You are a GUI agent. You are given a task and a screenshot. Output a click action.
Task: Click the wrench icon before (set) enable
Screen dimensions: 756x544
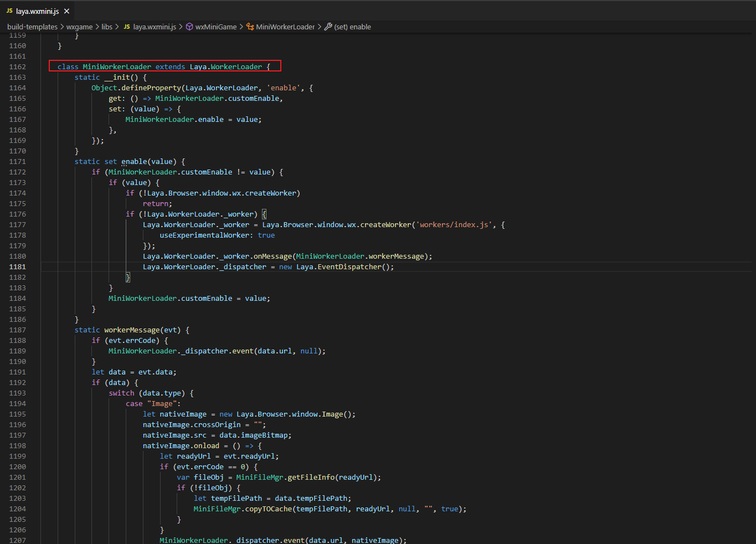click(x=328, y=27)
